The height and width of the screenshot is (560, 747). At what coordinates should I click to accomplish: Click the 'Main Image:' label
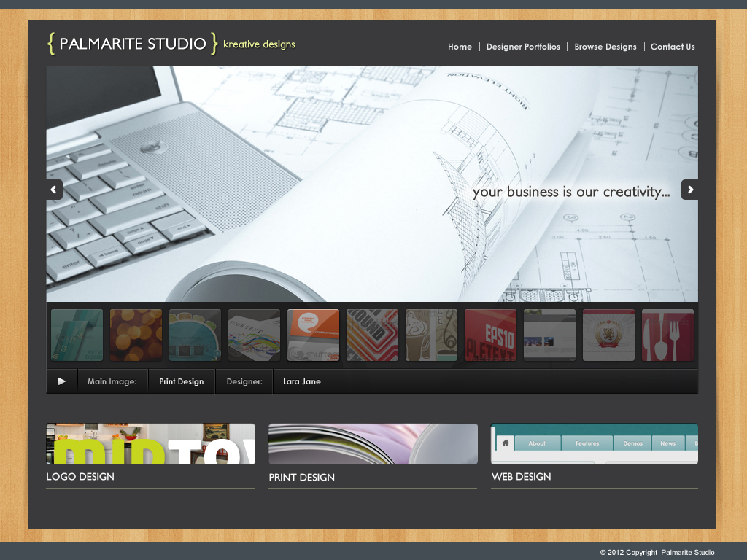pyautogui.click(x=112, y=381)
